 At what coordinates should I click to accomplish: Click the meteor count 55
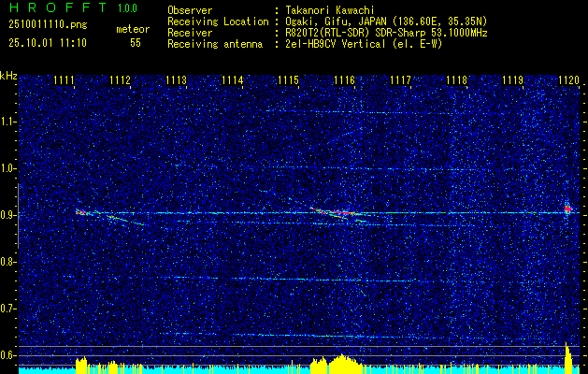136,43
